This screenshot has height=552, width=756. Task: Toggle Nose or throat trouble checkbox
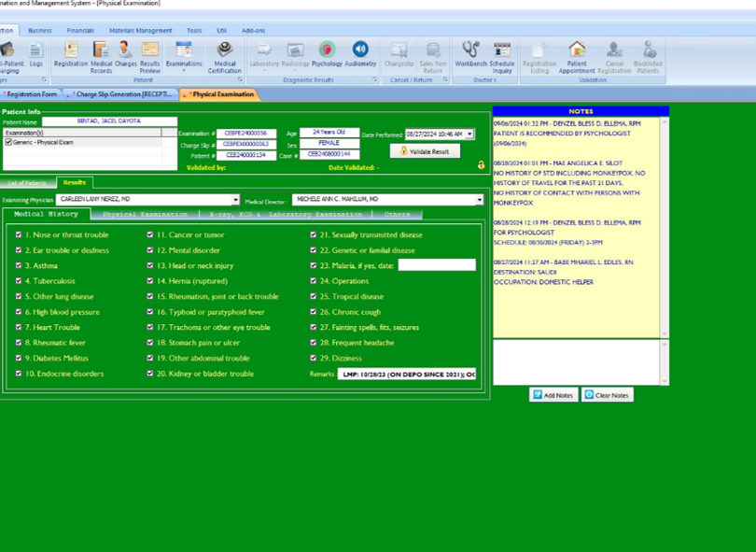click(19, 234)
